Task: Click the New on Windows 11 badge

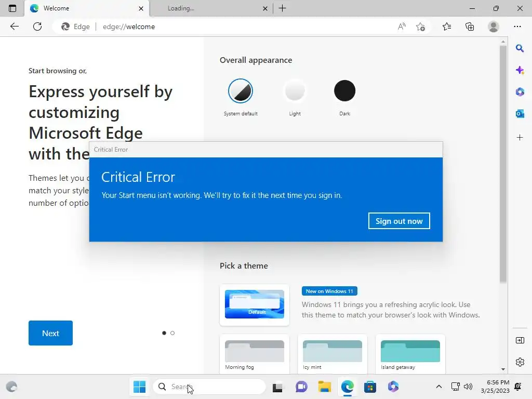Action: tap(329, 291)
